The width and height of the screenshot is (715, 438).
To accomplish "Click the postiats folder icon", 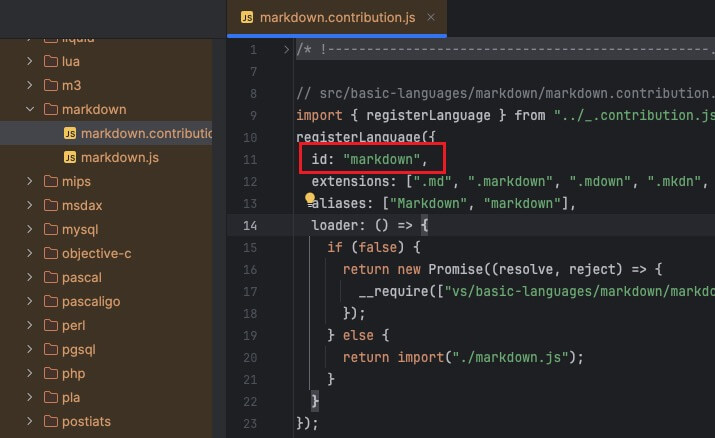I will tap(51, 421).
